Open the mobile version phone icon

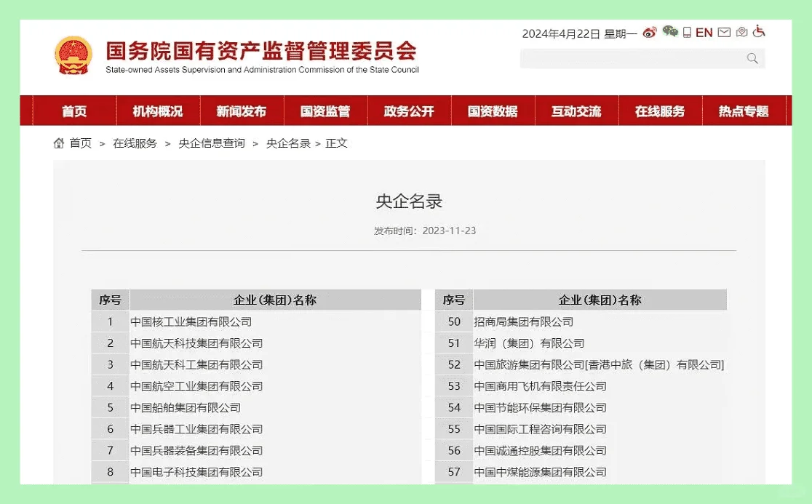click(x=687, y=33)
